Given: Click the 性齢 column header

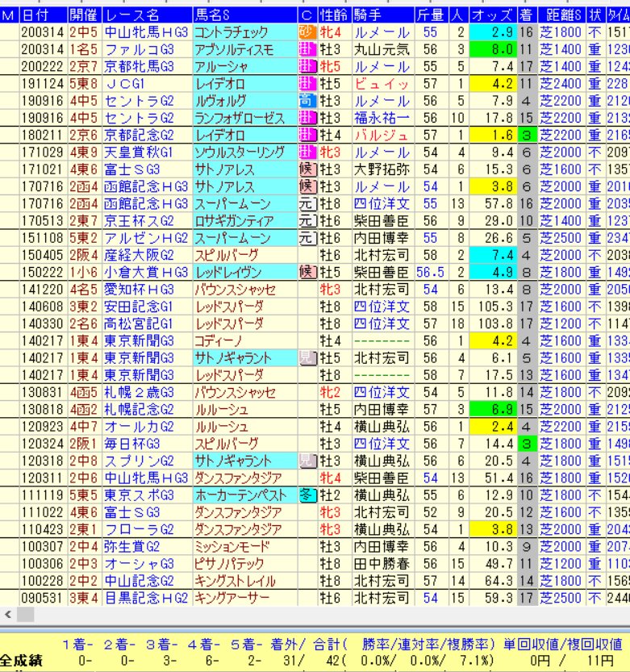Looking at the screenshot, I should point(335,15).
